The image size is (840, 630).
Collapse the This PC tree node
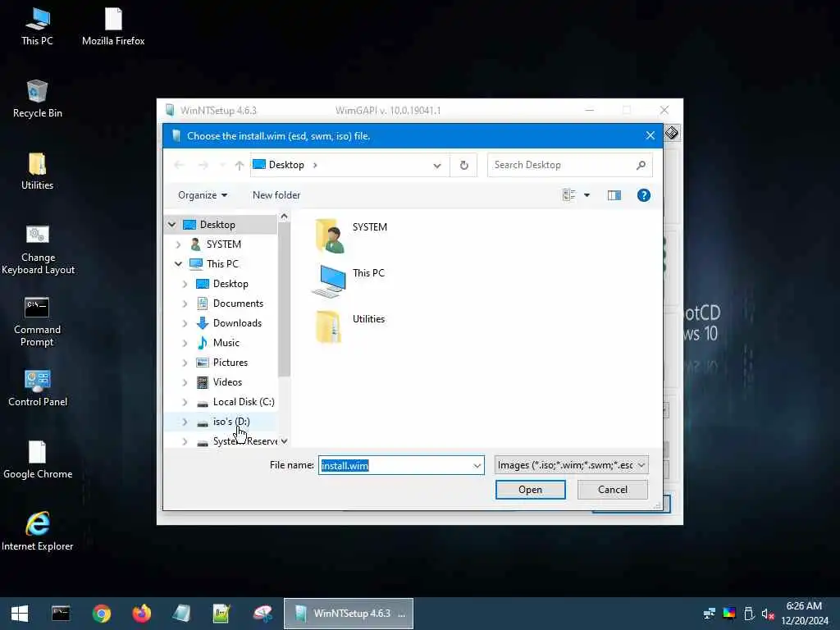178,264
